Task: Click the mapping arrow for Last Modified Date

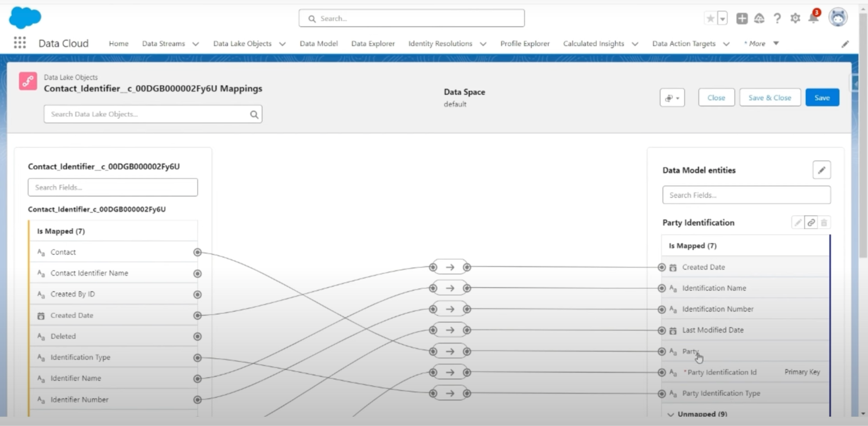Action: point(450,330)
